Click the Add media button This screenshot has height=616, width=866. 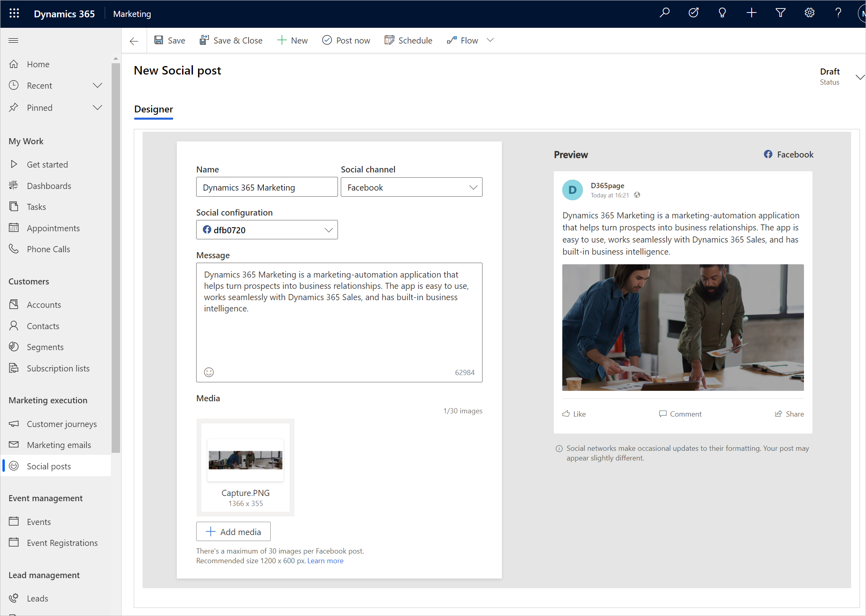233,531
